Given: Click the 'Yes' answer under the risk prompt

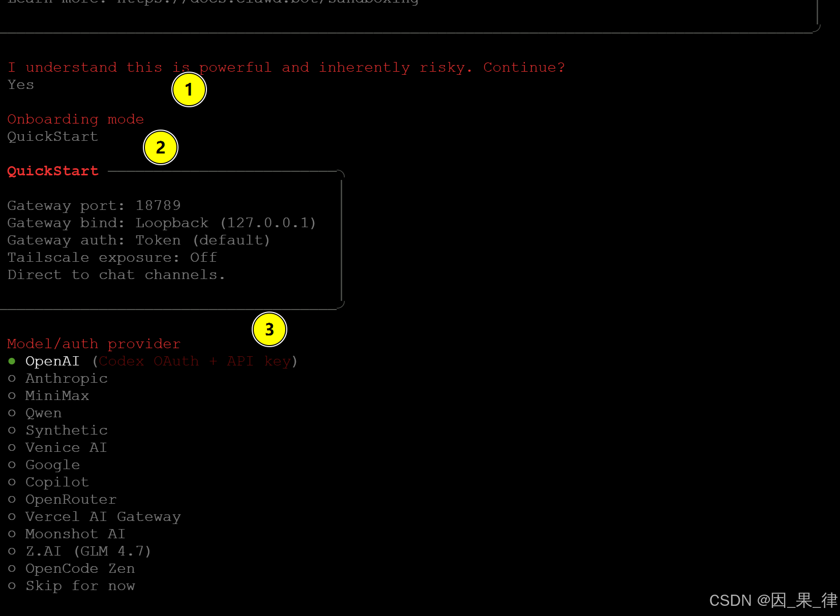Looking at the screenshot, I should click(21, 85).
